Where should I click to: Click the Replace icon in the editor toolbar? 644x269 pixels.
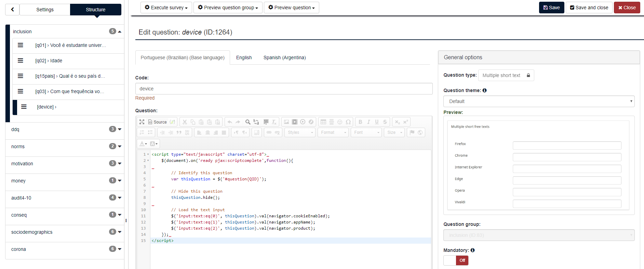(256, 122)
